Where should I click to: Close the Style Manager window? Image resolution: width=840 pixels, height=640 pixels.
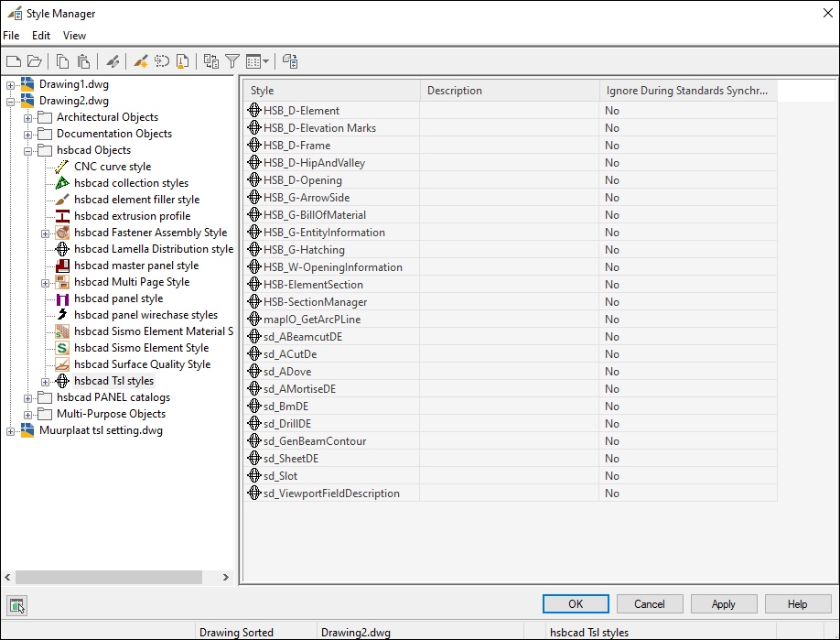(x=828, y=14)
